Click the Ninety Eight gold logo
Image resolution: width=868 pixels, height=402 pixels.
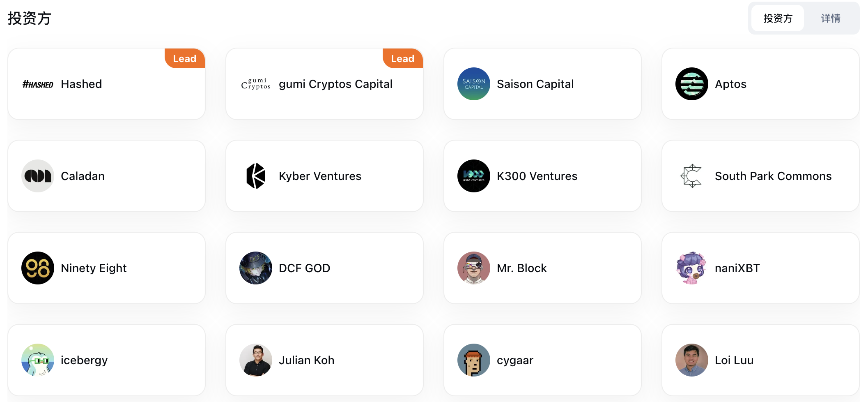point(38,268)
